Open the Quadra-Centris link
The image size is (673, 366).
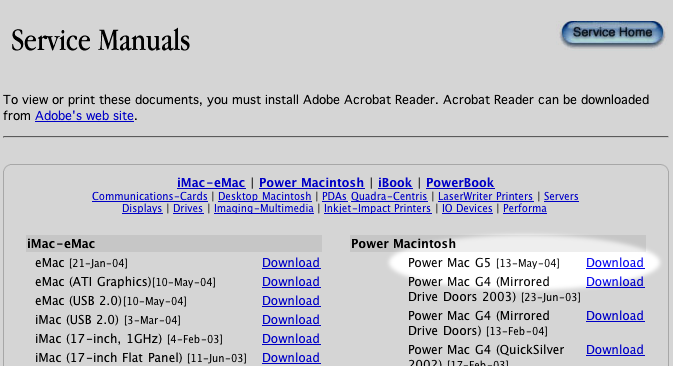(x=389, y=197)
